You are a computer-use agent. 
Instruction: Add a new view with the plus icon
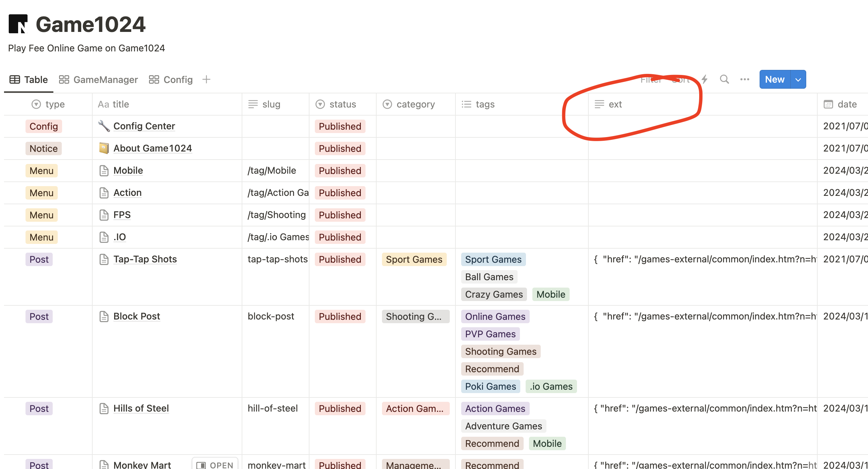tap(206, 79)
